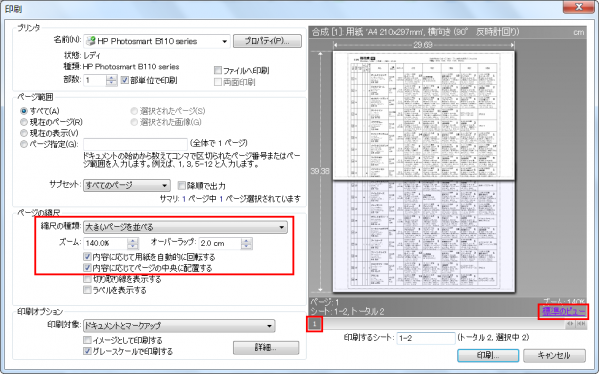Click the 標準のビュー link

[x=563, y=311]
